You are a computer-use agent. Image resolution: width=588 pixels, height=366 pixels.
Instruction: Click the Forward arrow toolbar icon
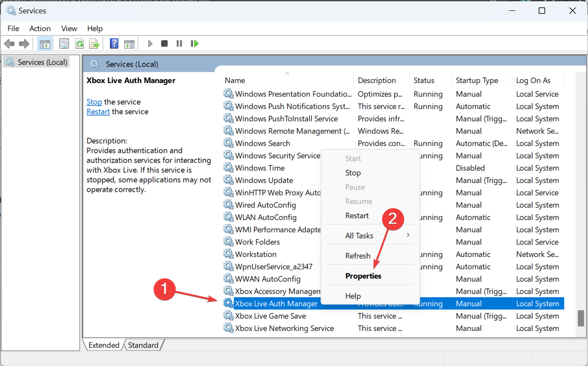[x=24, y=44]
